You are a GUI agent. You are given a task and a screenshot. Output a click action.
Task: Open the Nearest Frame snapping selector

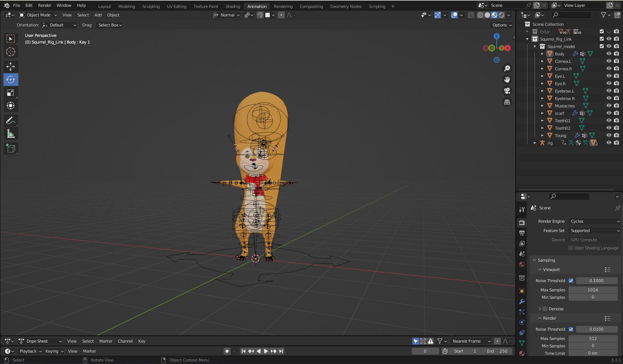coord(471,341)
